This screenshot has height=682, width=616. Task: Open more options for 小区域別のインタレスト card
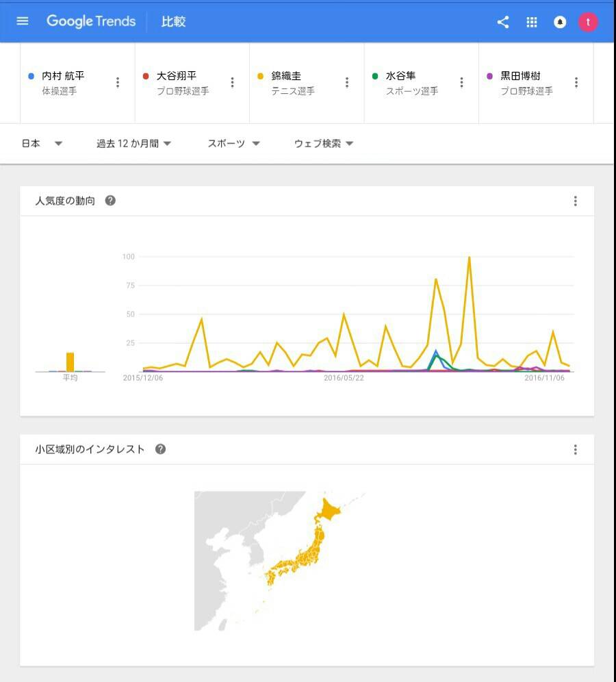tap(575, 449)
